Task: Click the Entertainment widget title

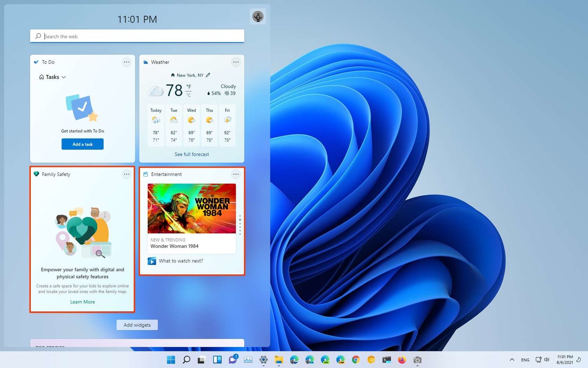Action: 166,174
